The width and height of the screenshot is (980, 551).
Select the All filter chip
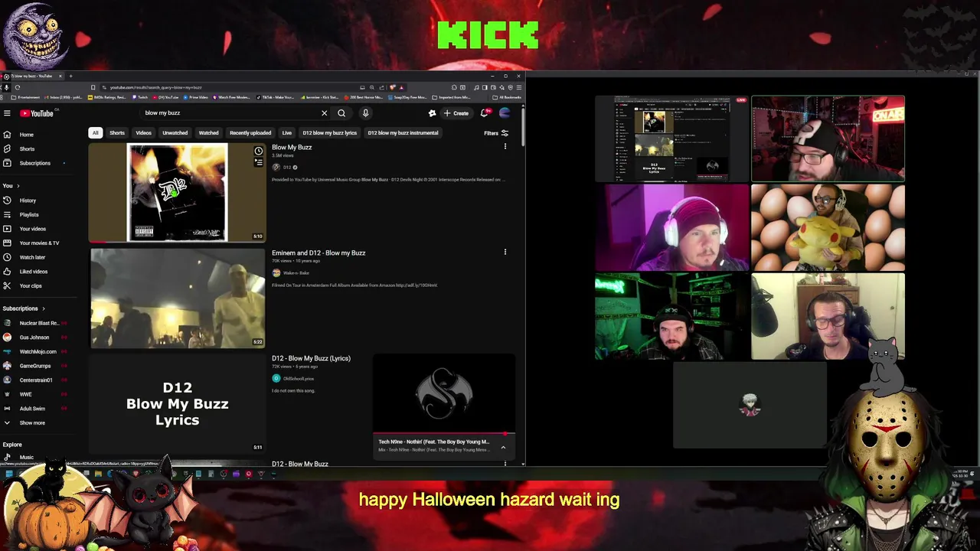point(95,132)
